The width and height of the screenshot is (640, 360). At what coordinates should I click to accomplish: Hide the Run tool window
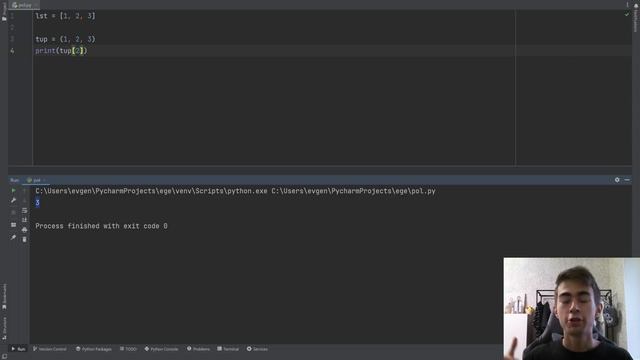[627, 180]
